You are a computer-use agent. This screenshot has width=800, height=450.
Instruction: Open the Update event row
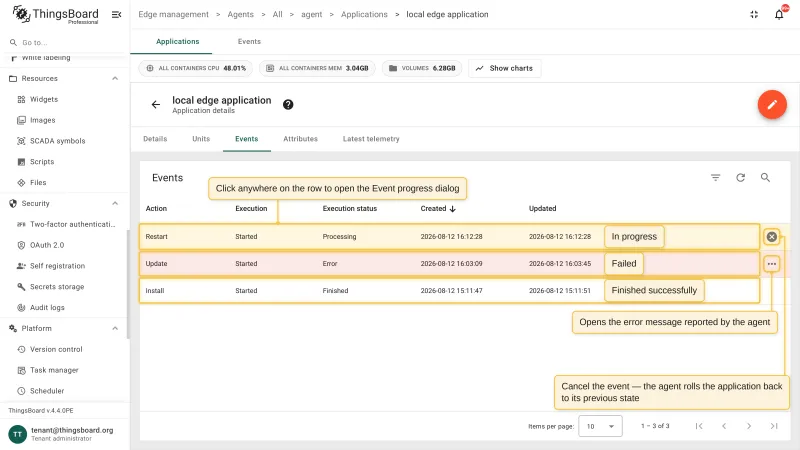[x=449, y=264]
